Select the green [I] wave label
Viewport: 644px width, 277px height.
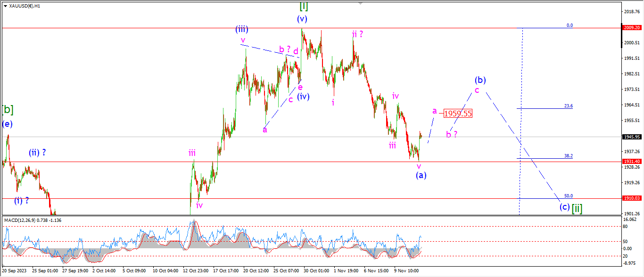click(304, 6)
